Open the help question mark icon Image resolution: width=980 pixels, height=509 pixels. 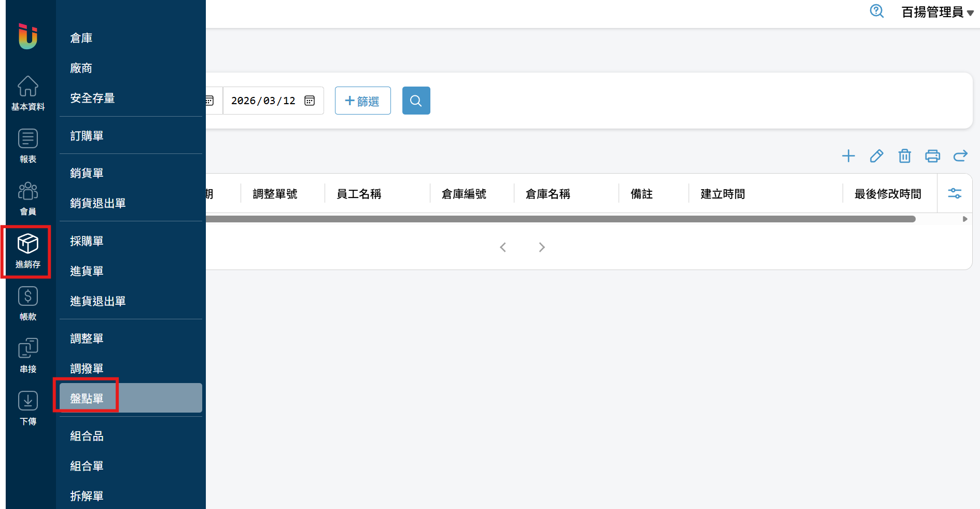coord(876,11)
